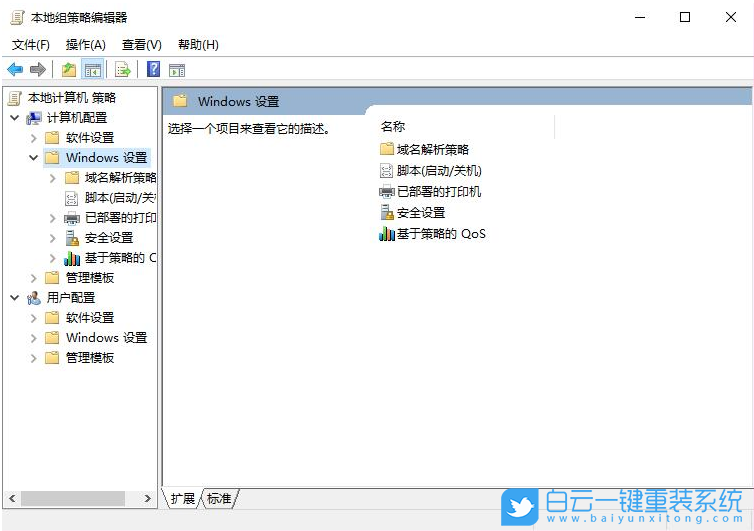Open the 帮助(H) menu
Screen dimensions: 754x531
pos(198,45)
